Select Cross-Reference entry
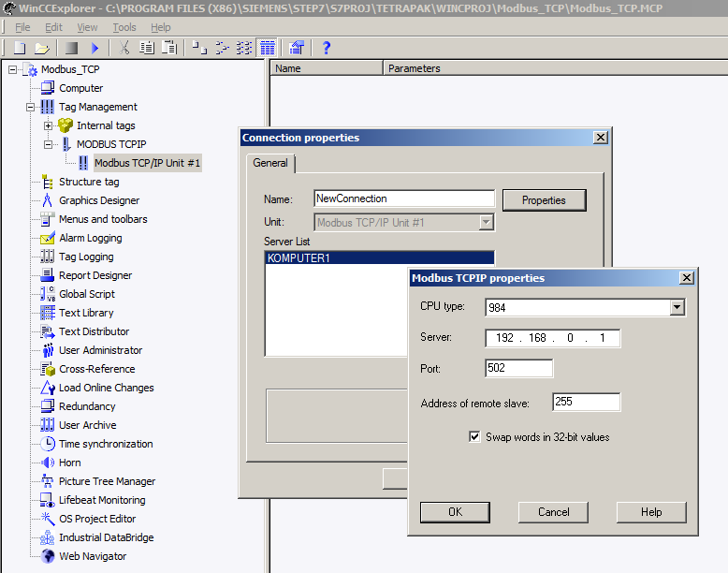The image size is (728, 573). coord(96,369)
